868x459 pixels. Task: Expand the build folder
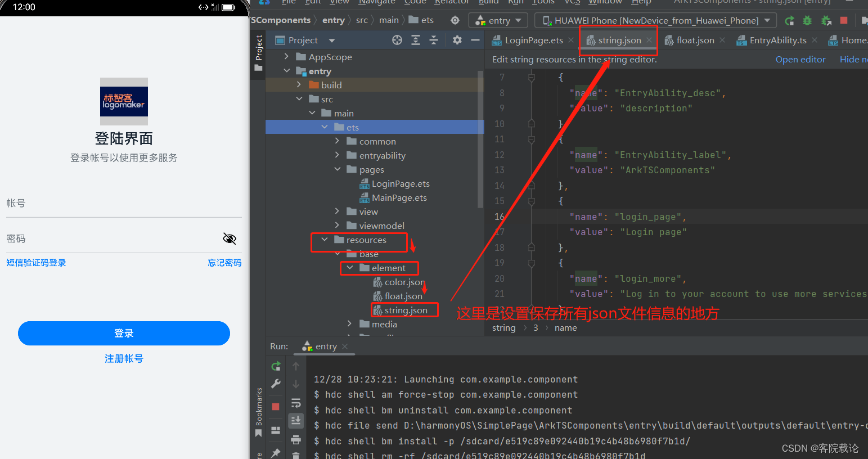[299, 85]
